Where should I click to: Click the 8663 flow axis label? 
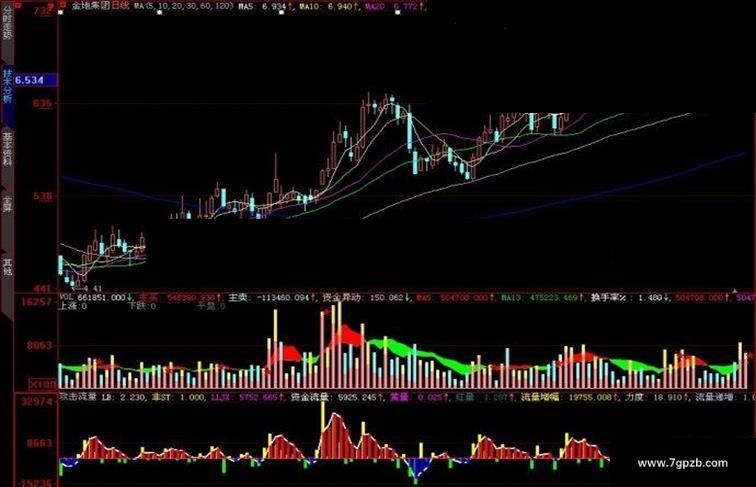(x=40, y=443)
